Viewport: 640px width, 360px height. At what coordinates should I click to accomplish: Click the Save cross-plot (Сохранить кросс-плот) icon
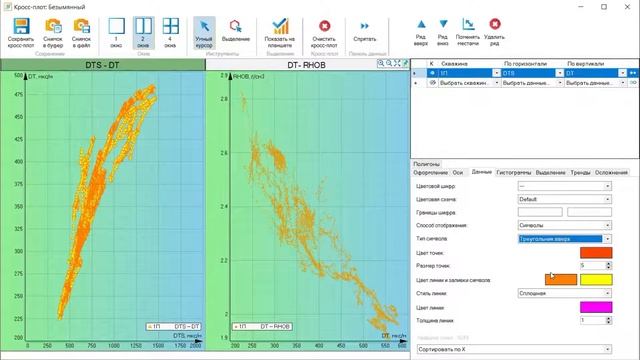point(21,27)
